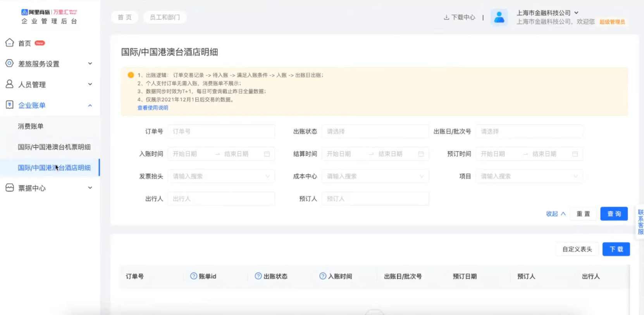This screenshot has width=644, height=315.
Task: Click the travel service settings gear icon
Action: [10, 63]
